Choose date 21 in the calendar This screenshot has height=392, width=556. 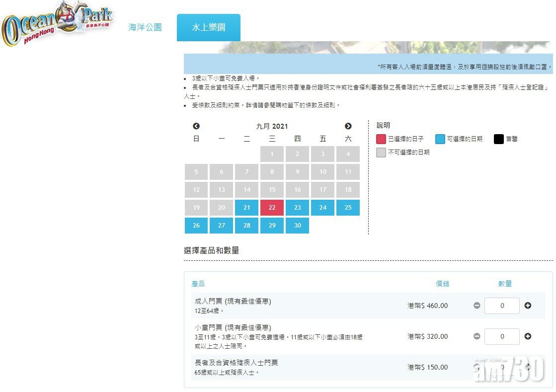pyautogui.click(x=247, y=208)
